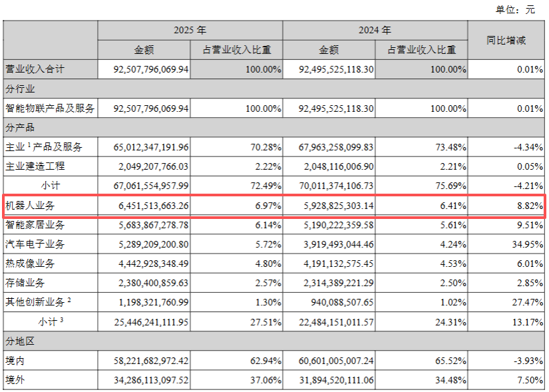Click the 热成像业务 row label

tap(30, 264)
